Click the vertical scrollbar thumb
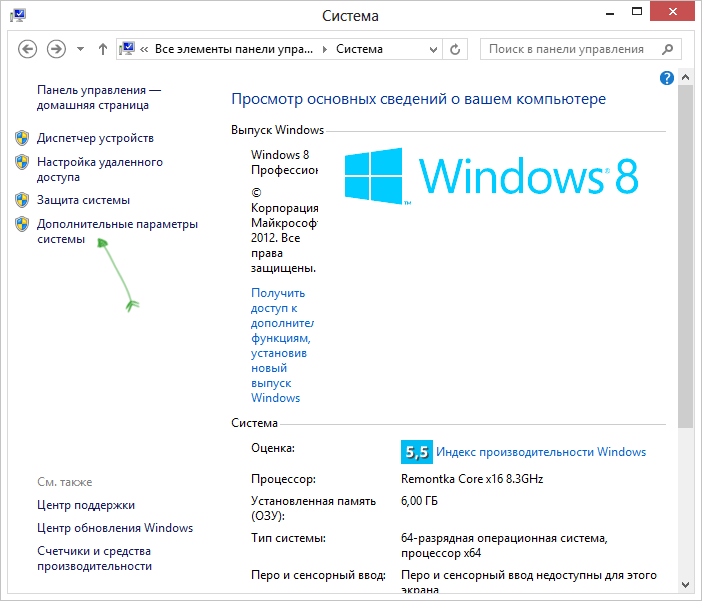Image resolution: width=702 pixels, height=601 pixels. pos(685,257)
